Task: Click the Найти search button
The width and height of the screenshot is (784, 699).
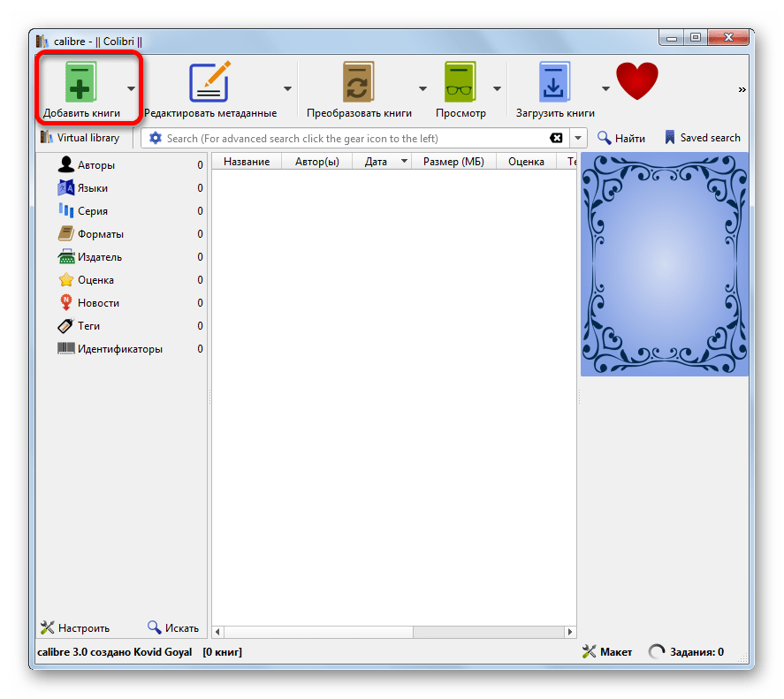Action: tap(620, 138)
